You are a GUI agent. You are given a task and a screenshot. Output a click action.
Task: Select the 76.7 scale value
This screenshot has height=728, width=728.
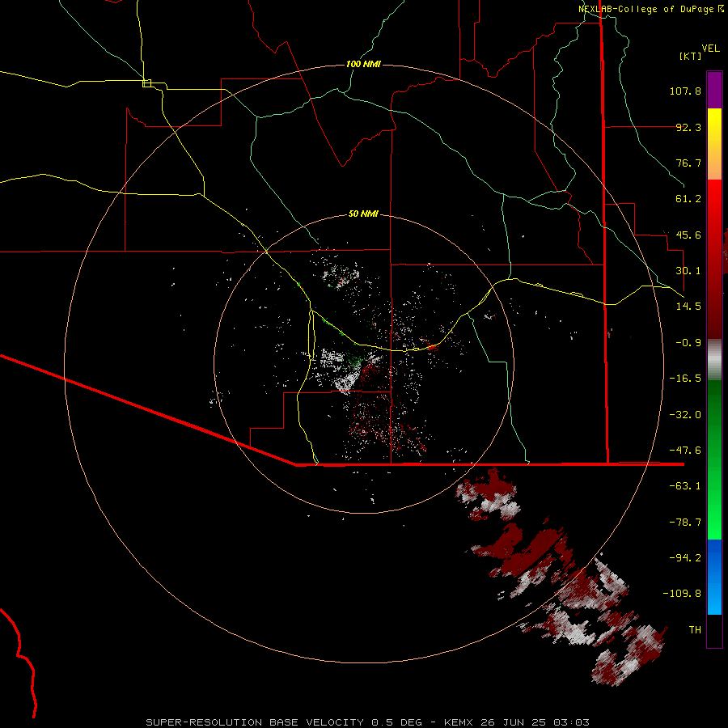688,163
